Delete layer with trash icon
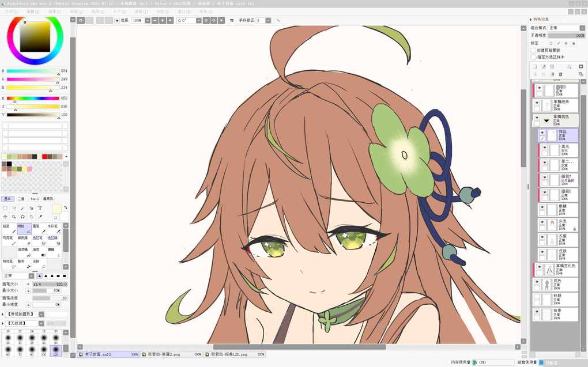 (x=560, y=74)
